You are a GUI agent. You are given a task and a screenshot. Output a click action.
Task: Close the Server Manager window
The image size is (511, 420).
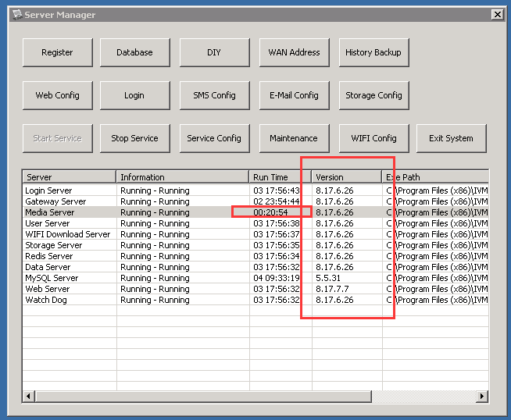tap(497, 15)
